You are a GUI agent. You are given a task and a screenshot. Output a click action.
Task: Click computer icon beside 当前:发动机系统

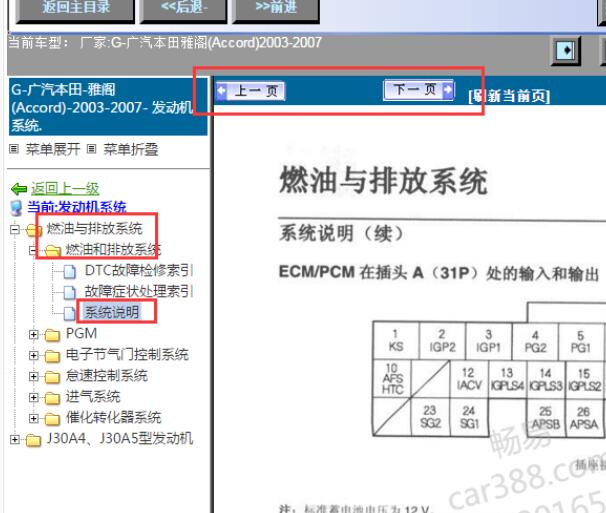click(16, 208)
